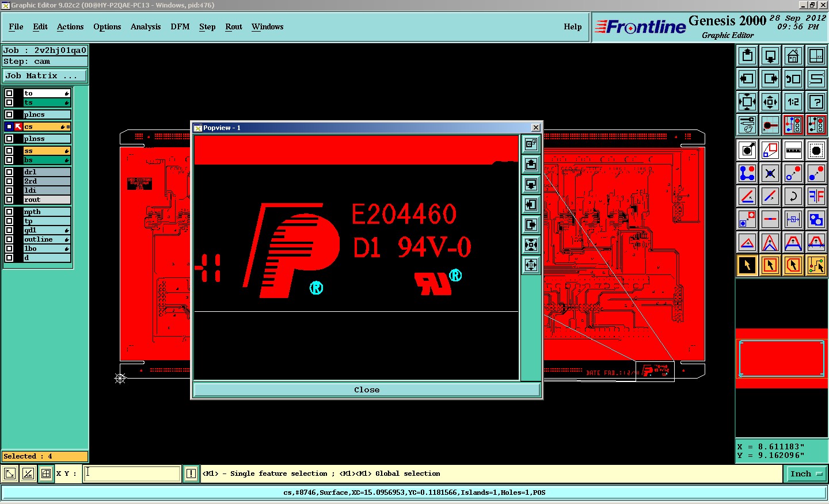
Task: Click the polygon select arrow tool
Action: pyautogui.click(x=793, y=265)
